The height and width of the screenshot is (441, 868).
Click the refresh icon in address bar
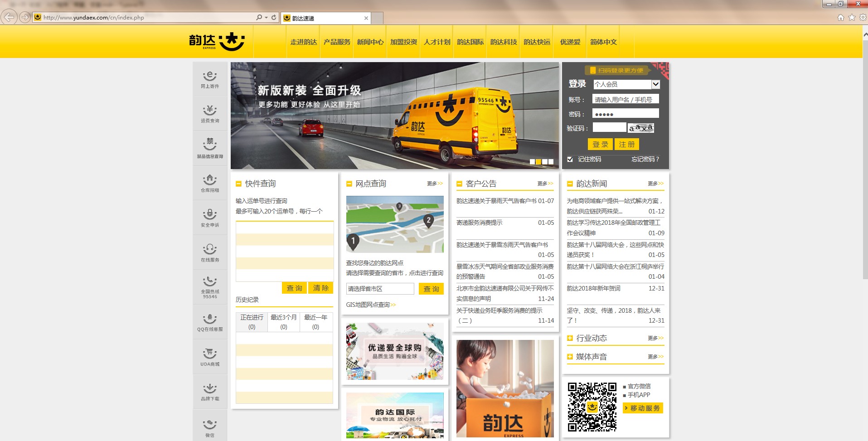(274, 17)
